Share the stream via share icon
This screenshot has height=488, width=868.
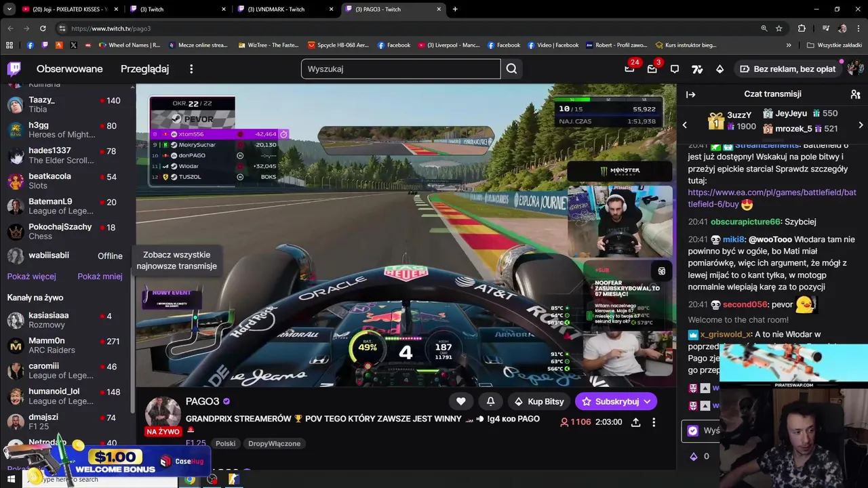pyautogui.click(x=635, y=422)
